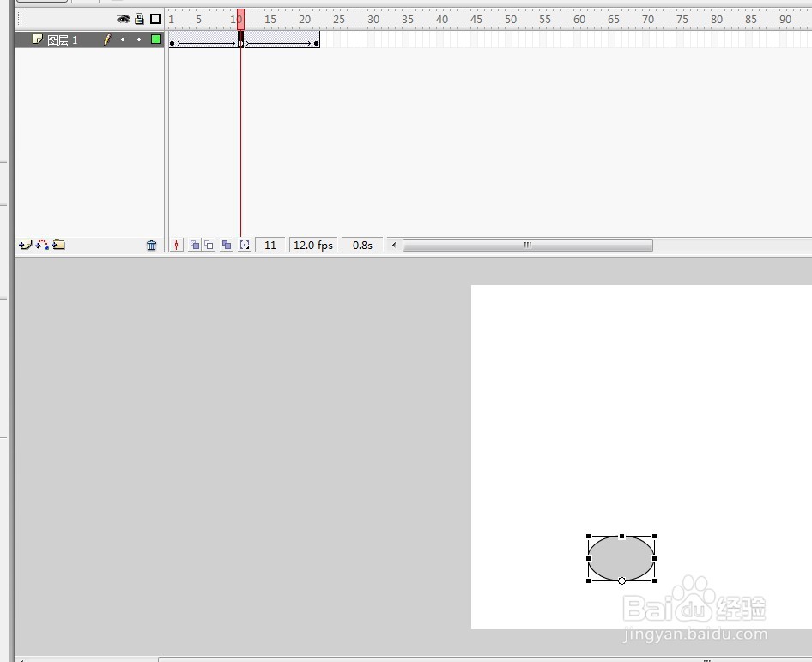Toggle Onion Skin Outlines button
812x662 pixels.
pyautogui.click(x=209, y=245)
